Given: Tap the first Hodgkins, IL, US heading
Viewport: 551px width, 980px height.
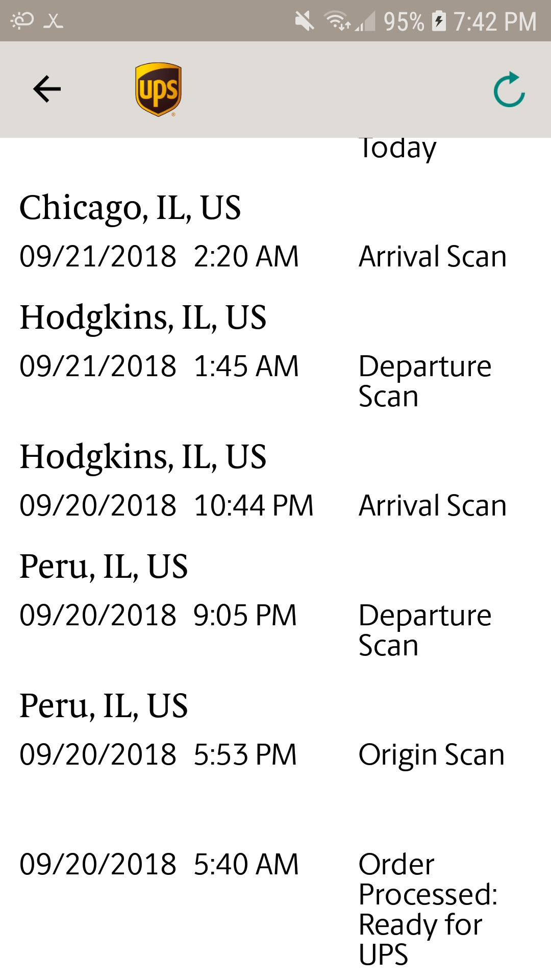Looking at the screenshot, I should pos(143,317).
